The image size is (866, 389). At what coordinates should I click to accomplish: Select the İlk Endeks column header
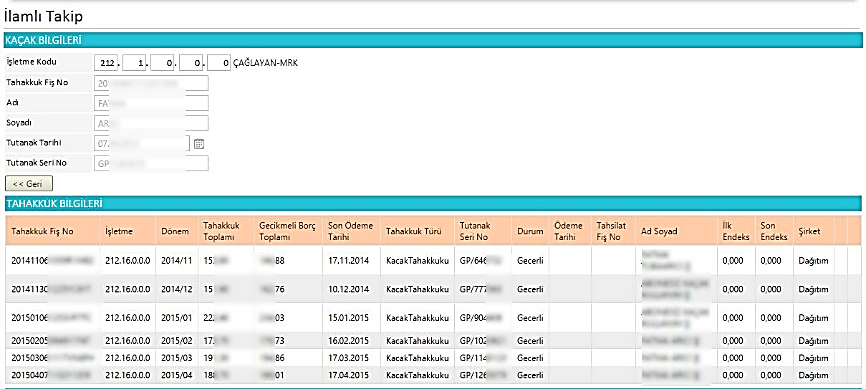click(736, 231)
